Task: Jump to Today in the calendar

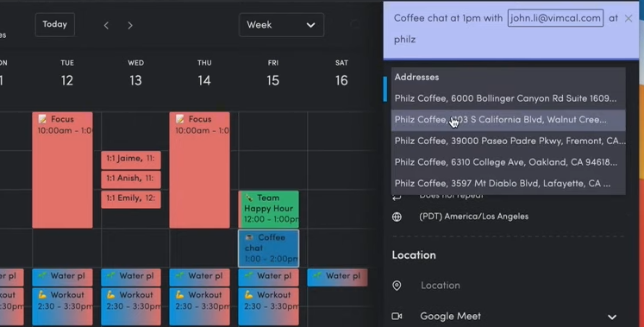Action: pyautogui.click(x=55, y=25)
